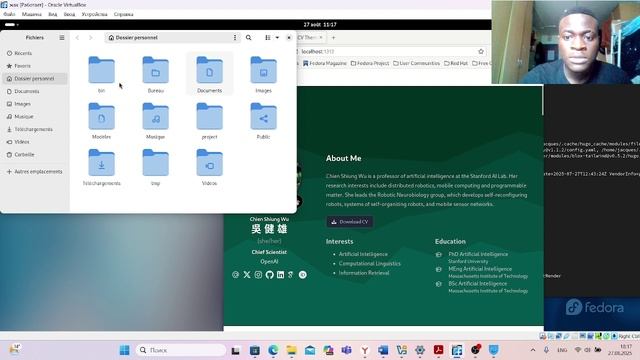Open Autres emplacements in sidebar
The width and height of the screenshot is (640, 360).
[35, 171]
